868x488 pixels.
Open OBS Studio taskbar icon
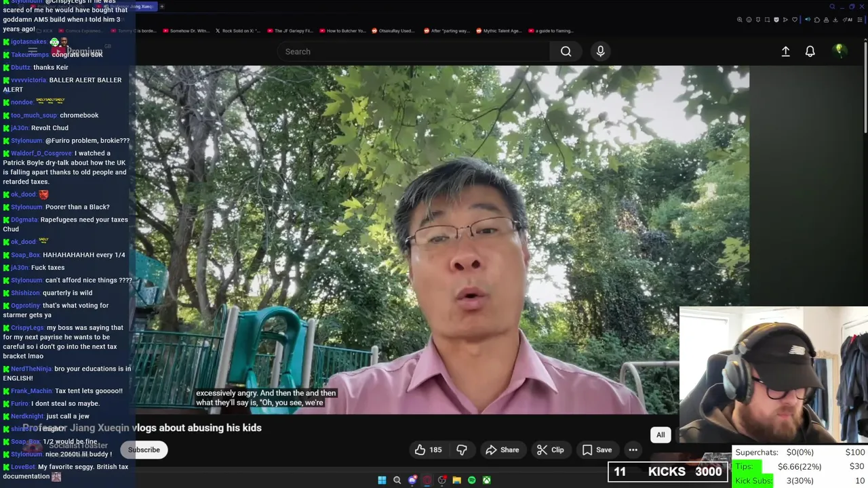(x=441, y=480)
